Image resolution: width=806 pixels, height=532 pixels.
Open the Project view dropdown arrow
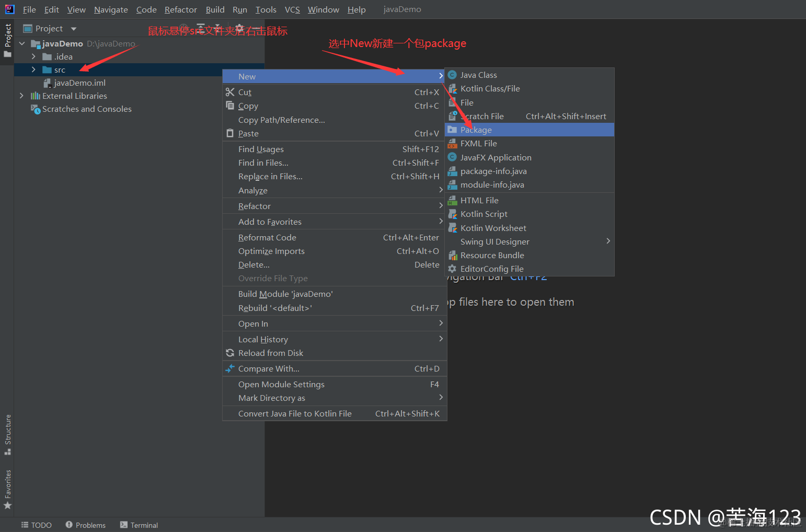(x=74, y=29)
